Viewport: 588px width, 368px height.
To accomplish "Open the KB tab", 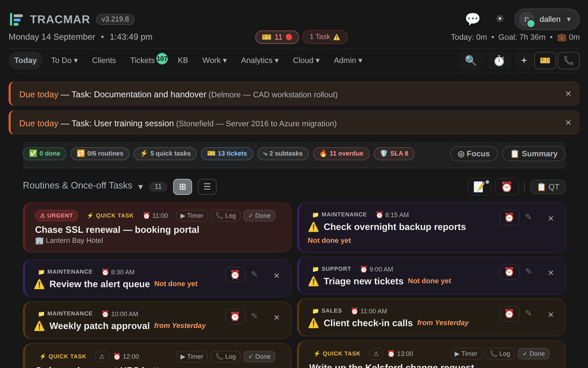I will click(x=183, y=61).
